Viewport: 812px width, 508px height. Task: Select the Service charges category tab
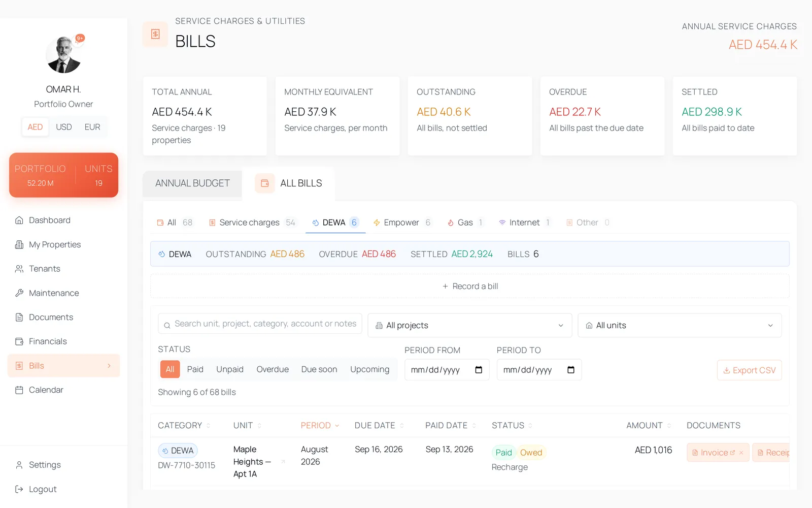click(x=252, y=223)
